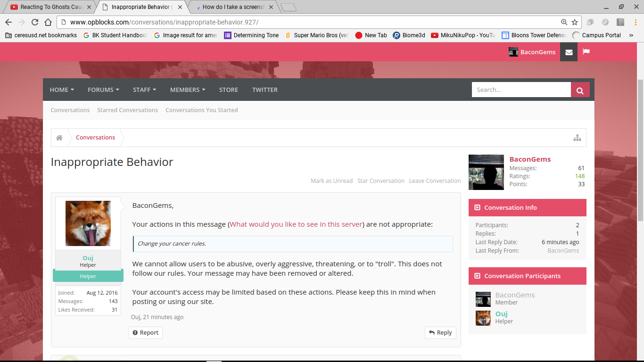Open browser home page icon
Image resolution: width=644 pixels, height=362 pixels.
[x=48, y=22]
